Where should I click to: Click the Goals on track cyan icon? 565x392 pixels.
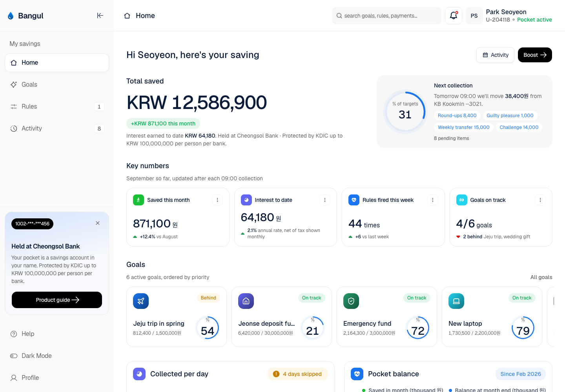coord(461,200)
